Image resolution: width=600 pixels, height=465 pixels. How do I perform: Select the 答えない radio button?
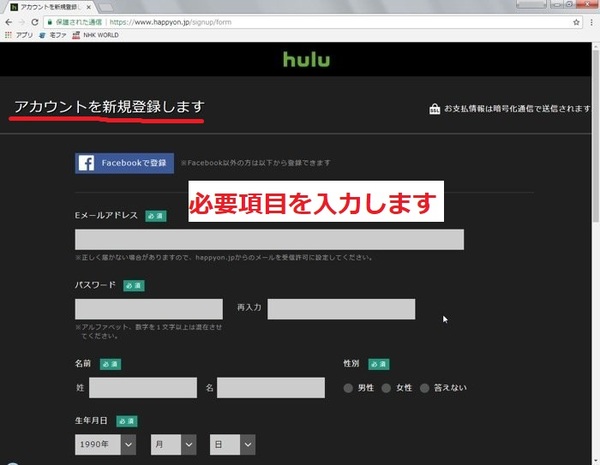(424, 388)
